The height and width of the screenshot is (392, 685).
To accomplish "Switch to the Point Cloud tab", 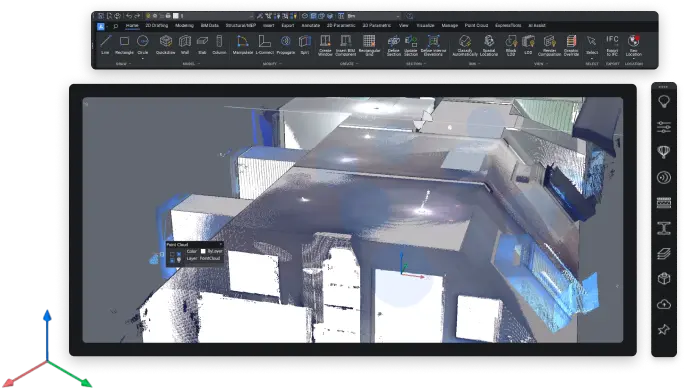I will click(x=476, y=25).
